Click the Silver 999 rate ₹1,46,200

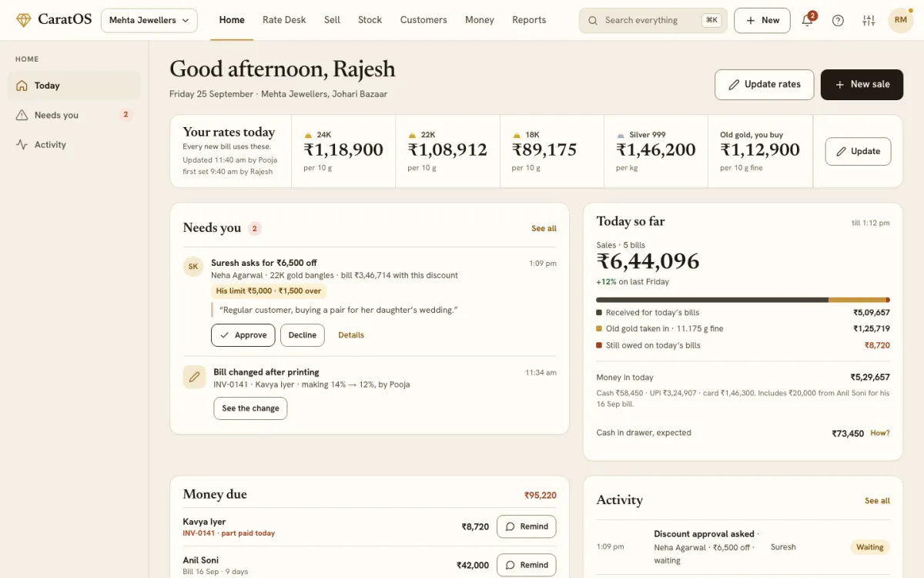[656, 150]
